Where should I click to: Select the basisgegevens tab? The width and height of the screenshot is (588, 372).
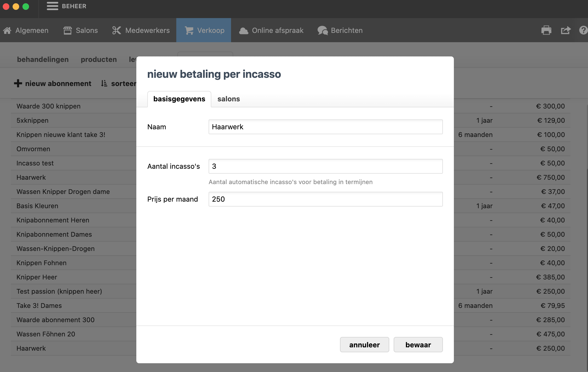pos(179,99)
